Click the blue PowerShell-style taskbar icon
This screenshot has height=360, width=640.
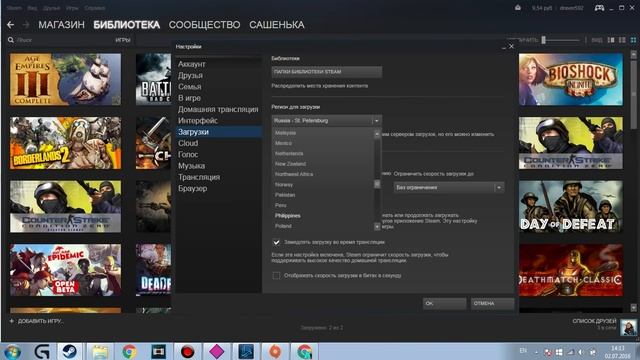[x=246, y=351]
